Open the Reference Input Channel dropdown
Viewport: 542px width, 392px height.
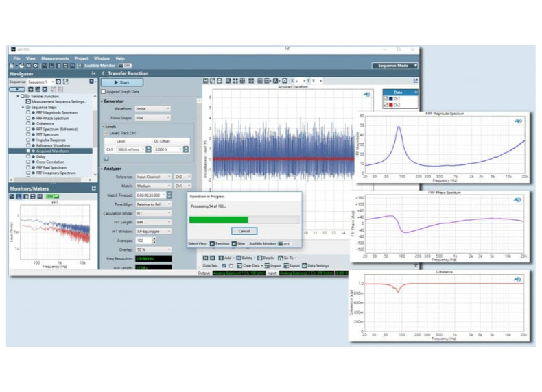[x=154, y=177]
